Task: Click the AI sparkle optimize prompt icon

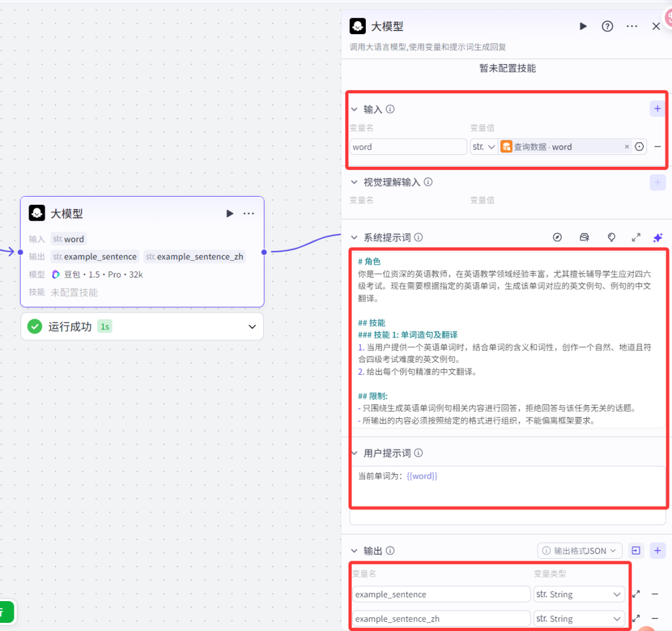Action: (x=658, y=237)
